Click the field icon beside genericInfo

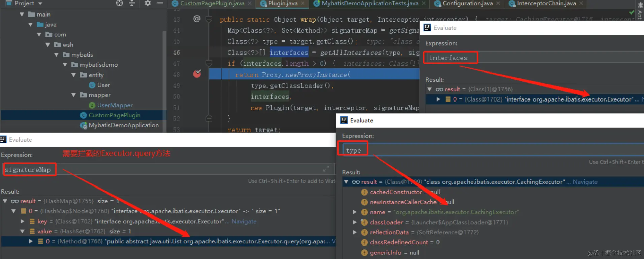point(364,253)
